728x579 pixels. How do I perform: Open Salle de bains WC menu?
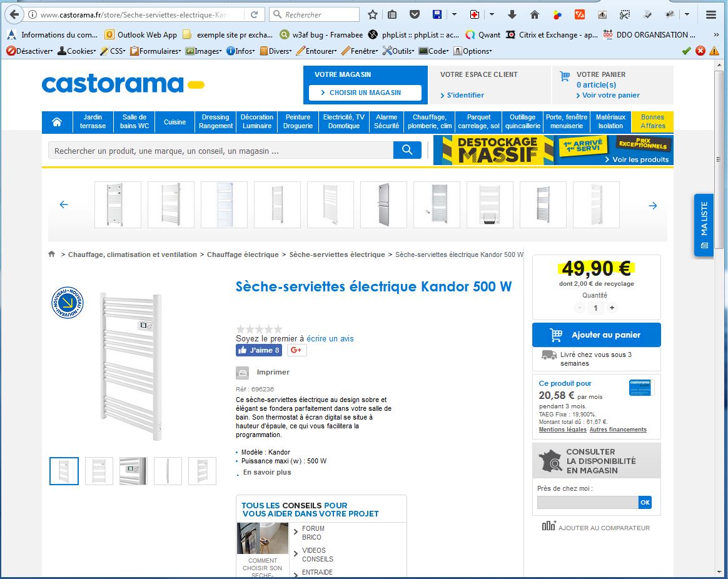pos(134,121)
